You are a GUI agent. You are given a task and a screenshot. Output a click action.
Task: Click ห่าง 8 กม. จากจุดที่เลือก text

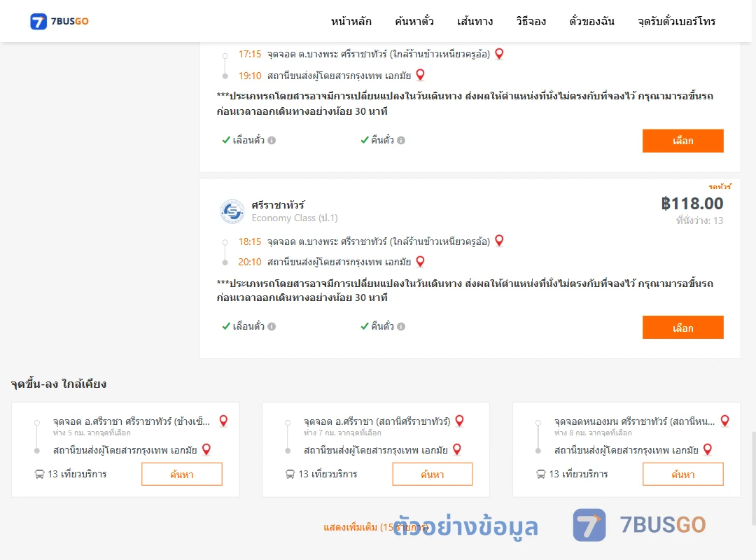point(593,433)
